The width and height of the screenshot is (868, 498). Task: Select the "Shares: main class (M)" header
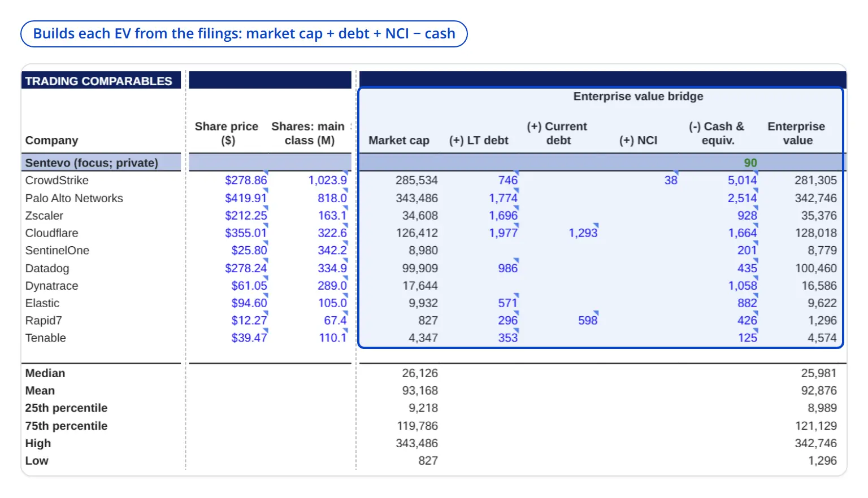pyautogui.click(x=309, y=133)
